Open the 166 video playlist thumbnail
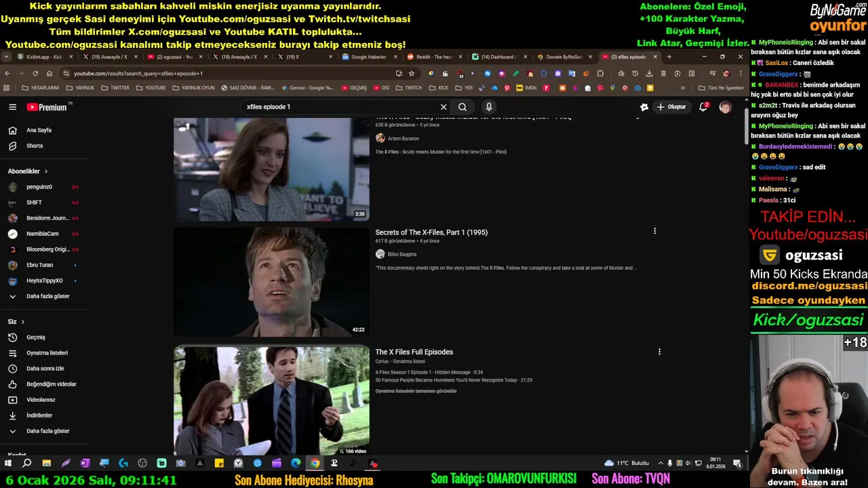This screenshot has height=488, width=868. point(271,401)
